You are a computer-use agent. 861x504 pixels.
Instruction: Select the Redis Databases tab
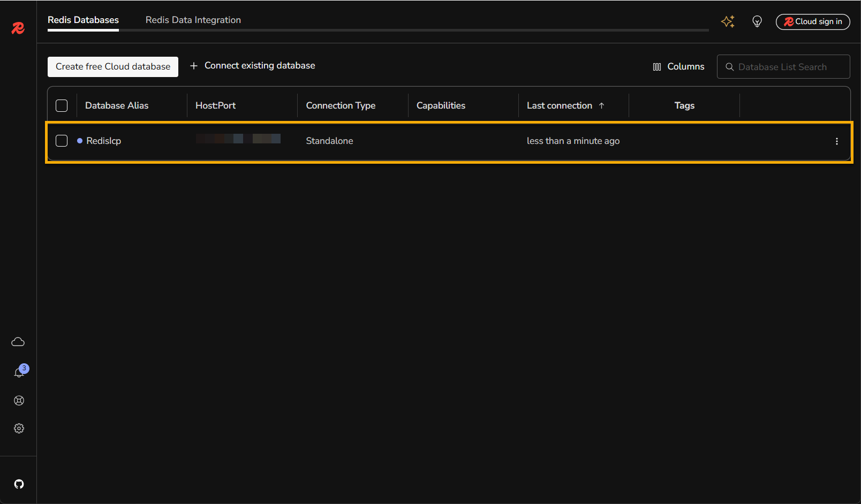(x=83, y=20)
